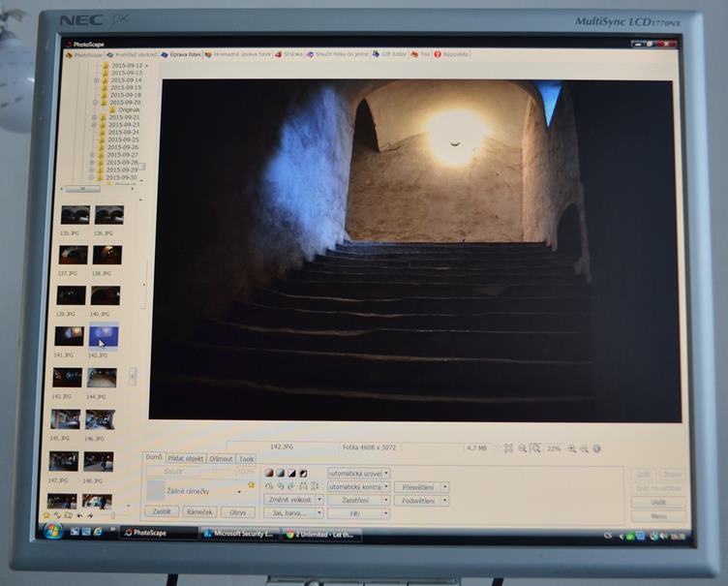
Task: Zoom out using the minus magnifier
Action: [x=584, y=448]
